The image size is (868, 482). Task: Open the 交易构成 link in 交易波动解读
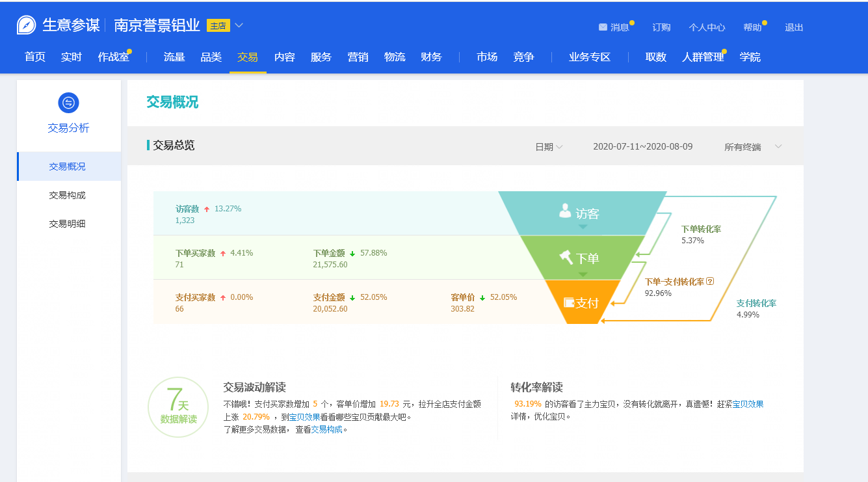[326, 429]
